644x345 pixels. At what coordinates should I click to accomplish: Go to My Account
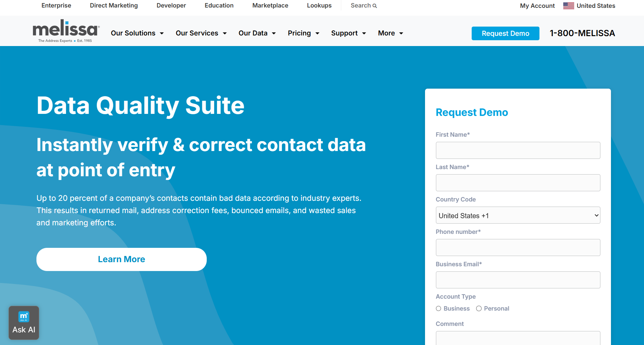pos(537,6)
